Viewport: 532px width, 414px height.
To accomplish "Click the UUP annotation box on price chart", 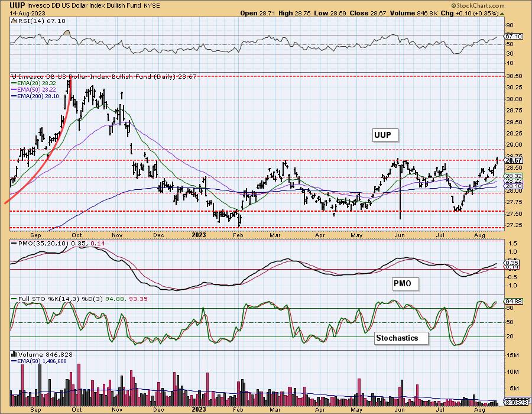I will 385,135.
